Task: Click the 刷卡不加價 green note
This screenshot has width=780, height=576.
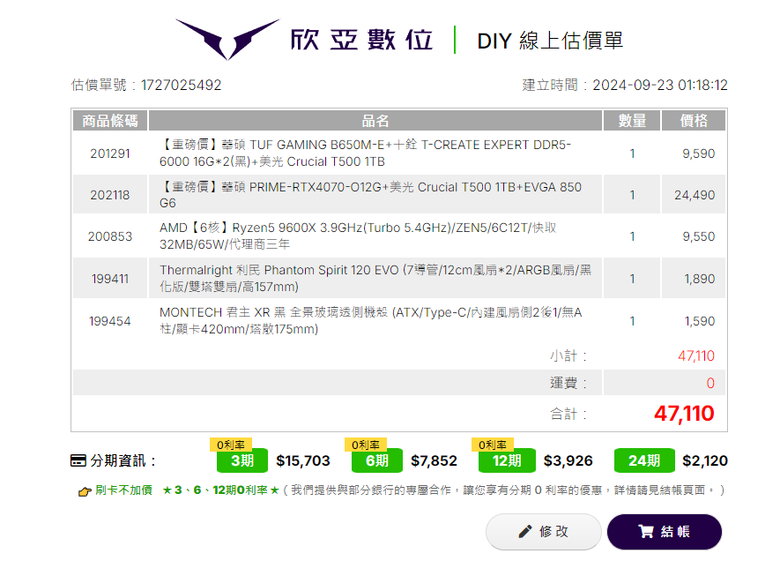Action: click(124, 490)
